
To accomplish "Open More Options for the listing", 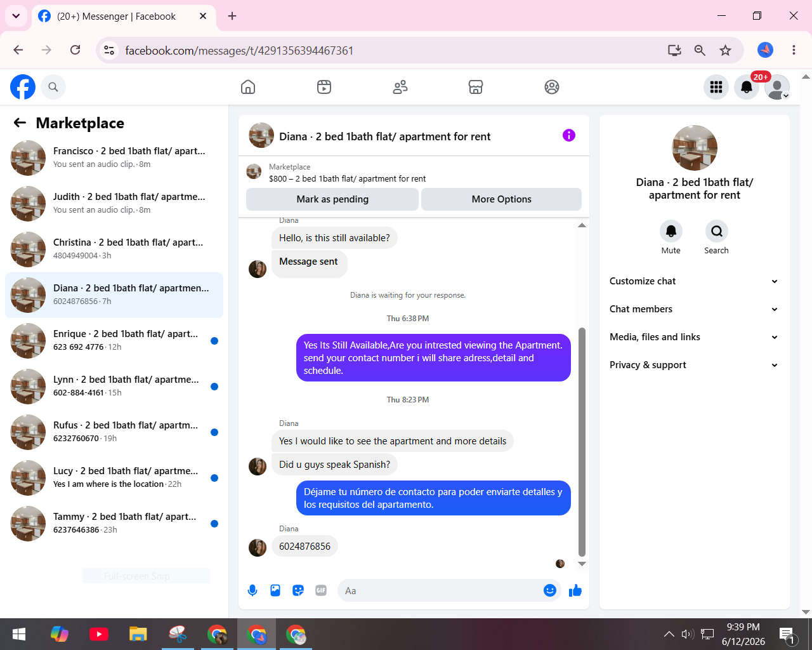I will click(x=502, y=199).
